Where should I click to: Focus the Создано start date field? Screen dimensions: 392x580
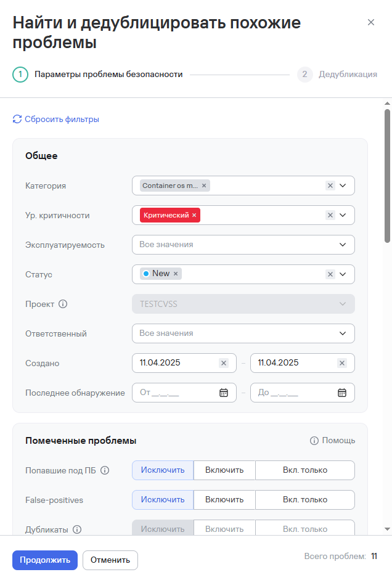click(x=184, y=363)
